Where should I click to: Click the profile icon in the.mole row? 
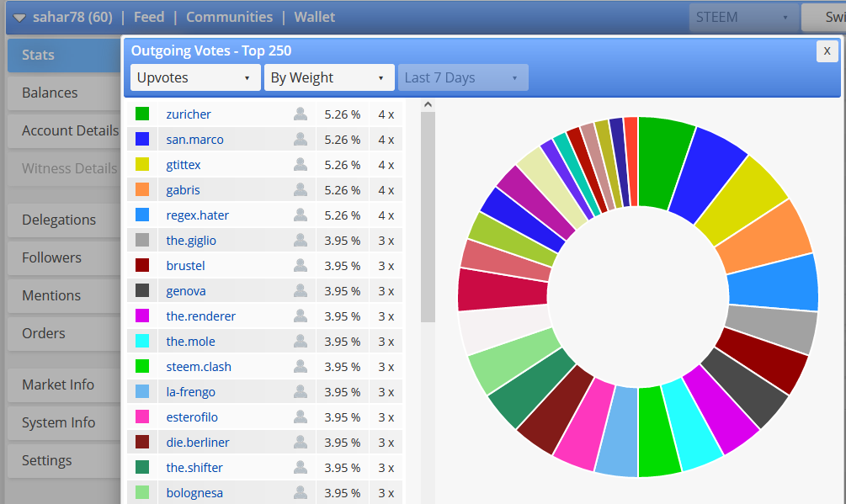pyautogui.click(x=301, y=342)
